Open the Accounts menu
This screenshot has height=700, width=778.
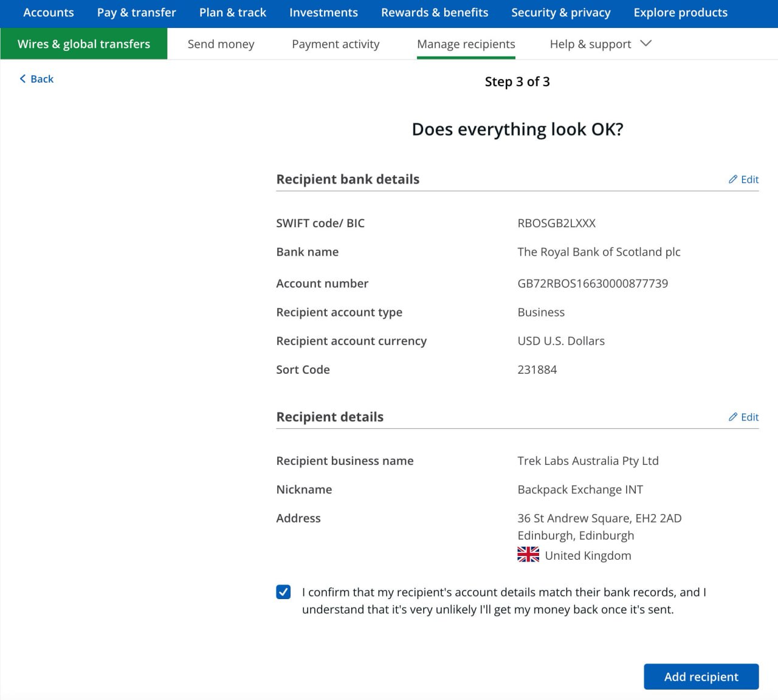coord(49,13)
